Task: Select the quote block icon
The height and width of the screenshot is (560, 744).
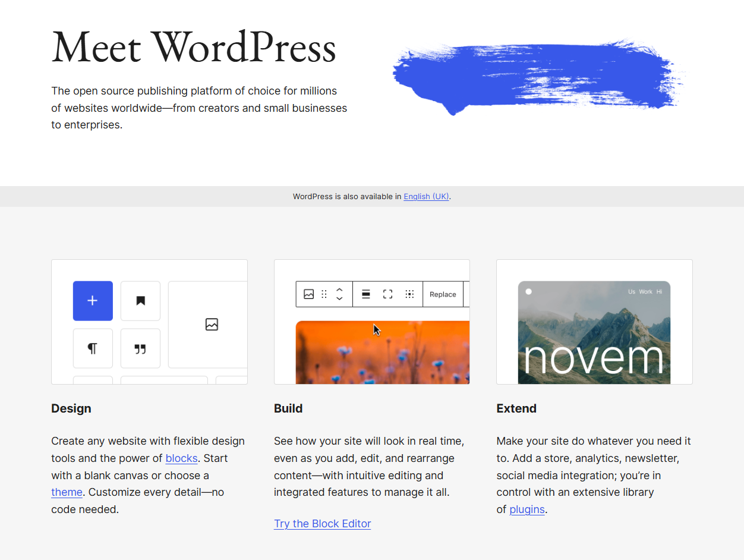Action: [x=140, y=348]
